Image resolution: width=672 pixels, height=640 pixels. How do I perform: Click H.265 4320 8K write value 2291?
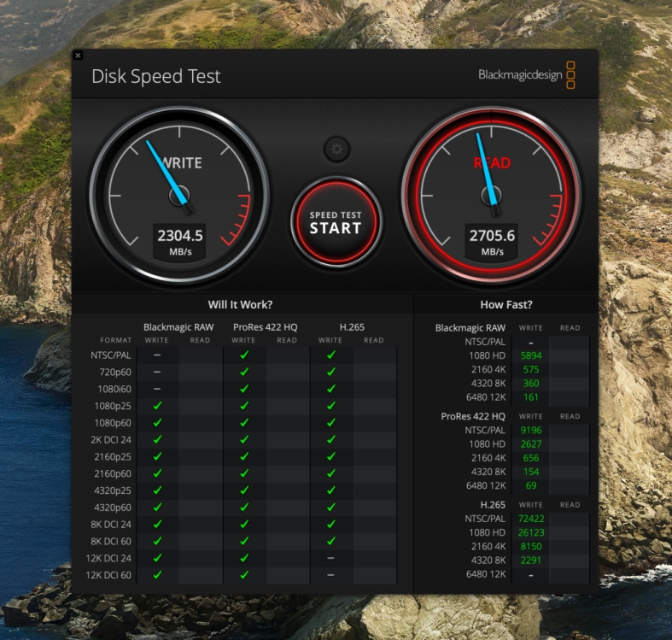531,561
